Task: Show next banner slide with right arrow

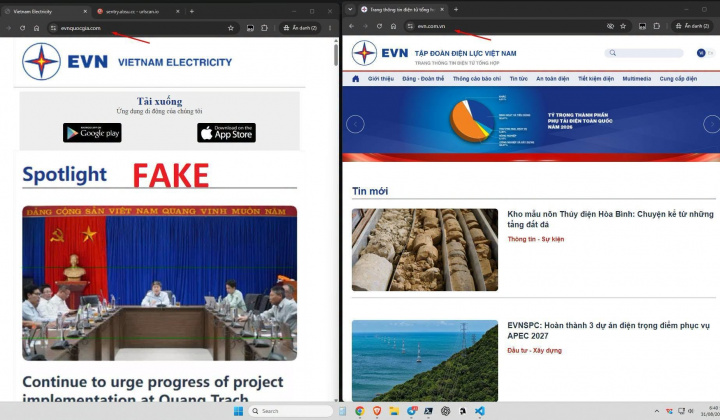Action: point(712,124)
